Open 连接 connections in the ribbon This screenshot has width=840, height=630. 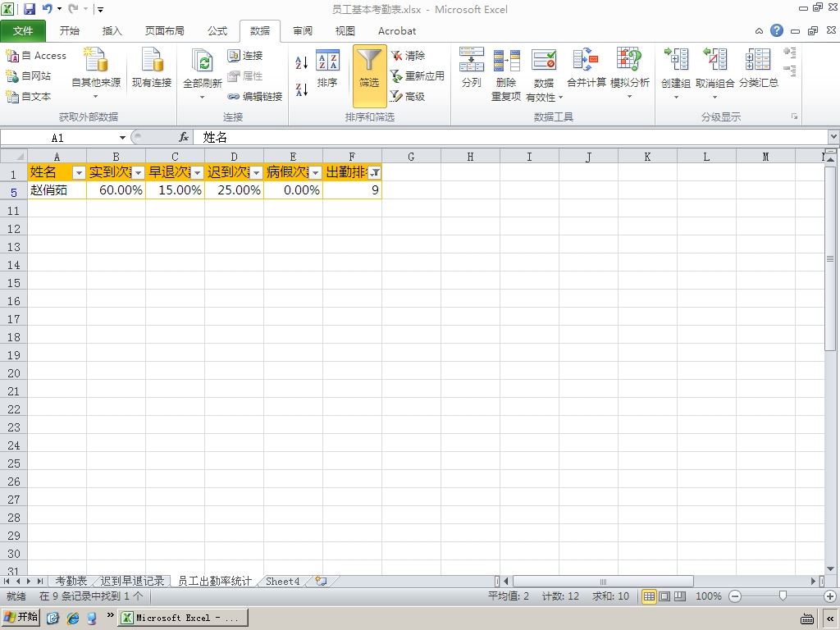pos(244,56)
